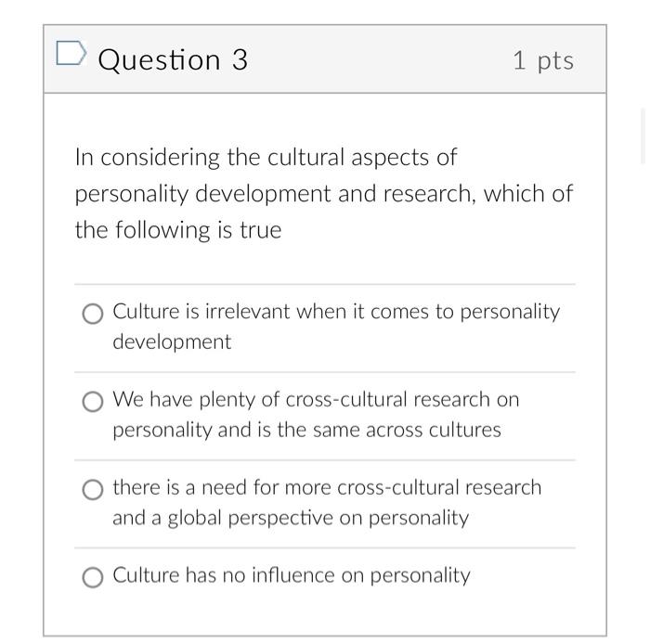This screenshot has width=650, height=644.
Task: Click the scrollbar at the right edge
Action: coord(643,136)
